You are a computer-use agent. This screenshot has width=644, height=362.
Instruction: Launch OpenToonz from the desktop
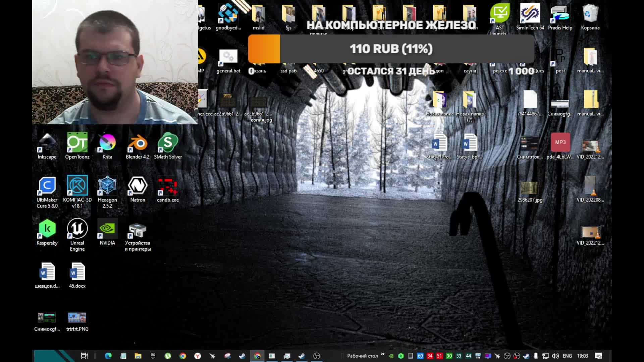[x=77, y=144]
